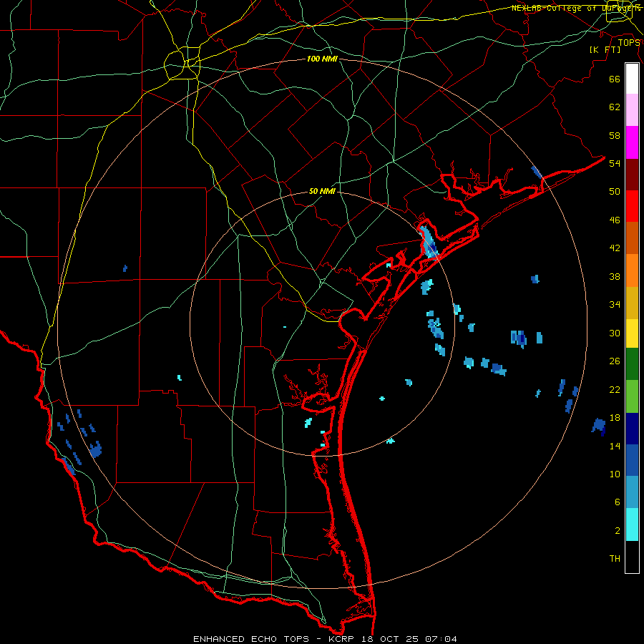Image resolution: width=644 pixels, height=644 pixels.
Task: Click the legend value '58'
Action: tap(615, 135)
